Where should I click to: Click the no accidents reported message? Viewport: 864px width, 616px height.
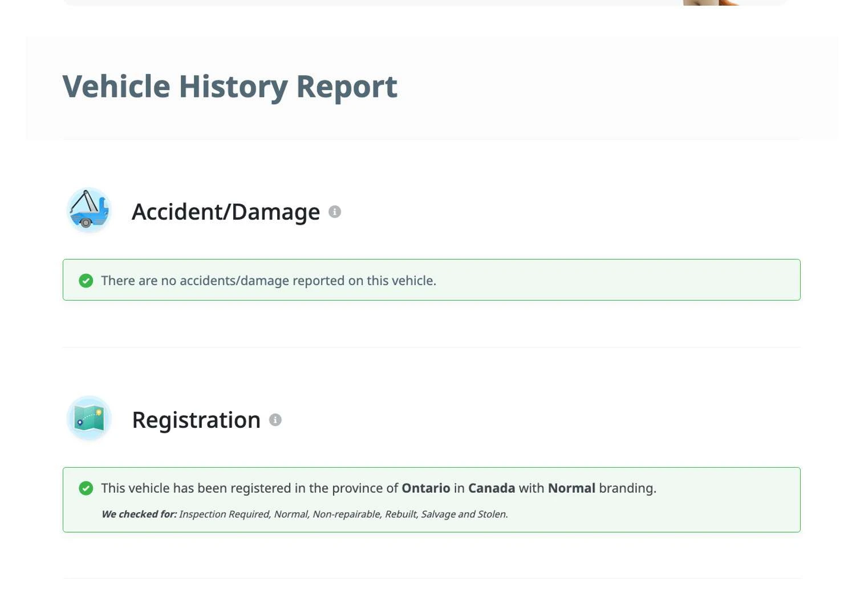[x=269, y=281]
